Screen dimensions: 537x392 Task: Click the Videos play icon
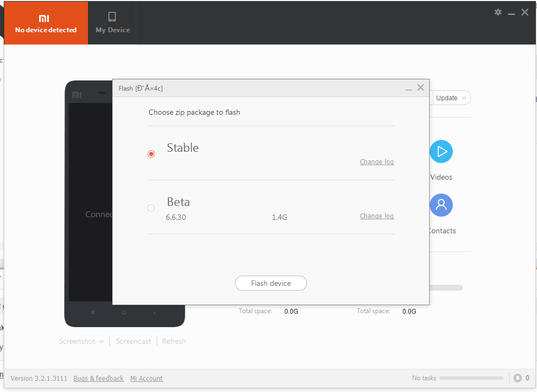click(x=441, y=152)
